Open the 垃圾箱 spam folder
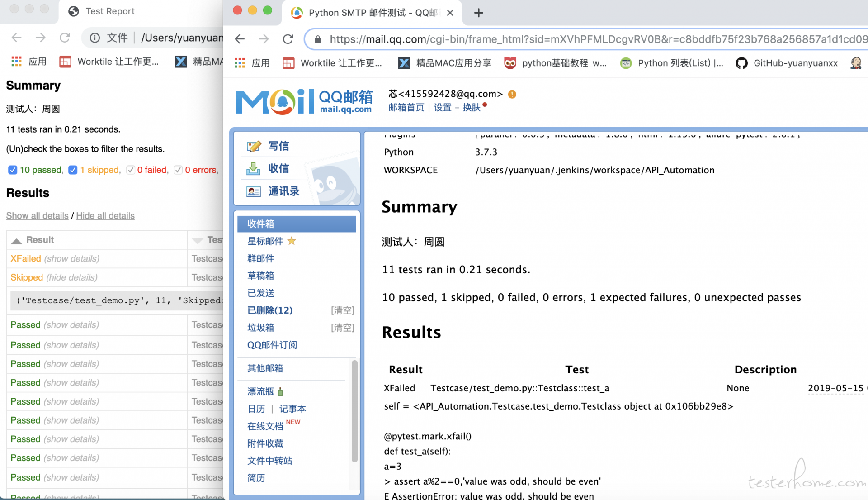The height and width of the screenshot is (500, 868). pos(260,327)
